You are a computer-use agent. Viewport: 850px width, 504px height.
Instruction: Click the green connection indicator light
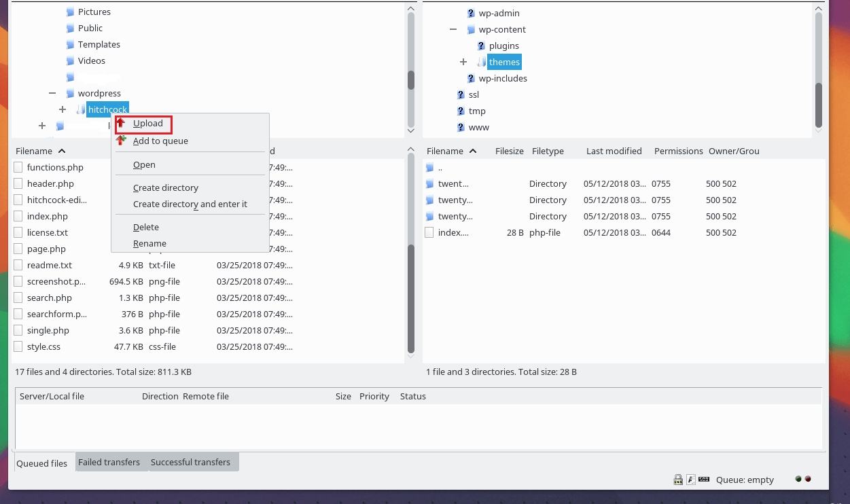click(798, 479)
